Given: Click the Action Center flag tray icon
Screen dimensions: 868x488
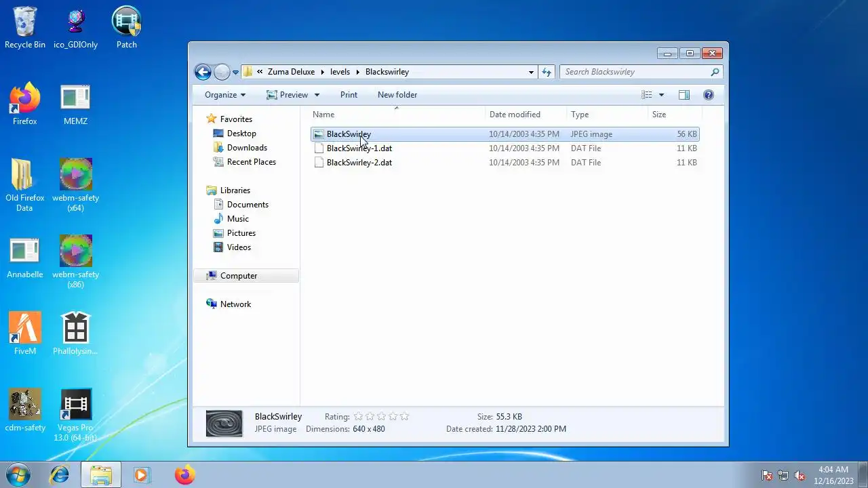Looking at the screenshot, I should 767,476.
